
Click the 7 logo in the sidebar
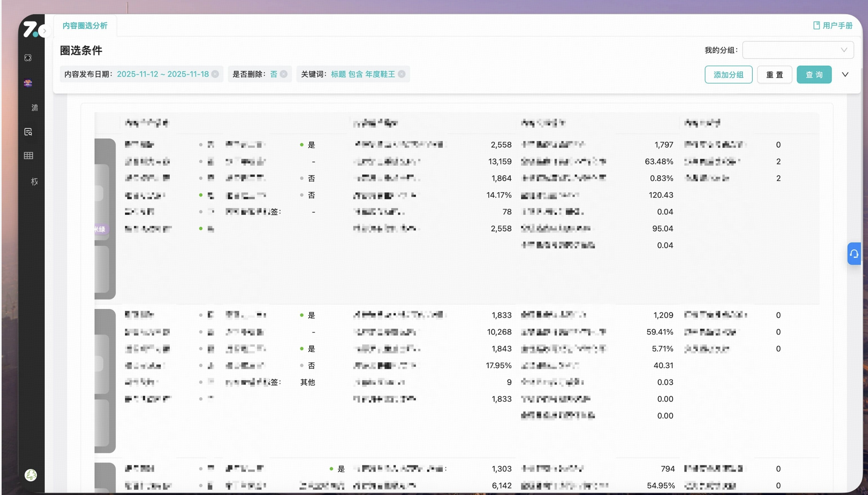pyautogui.click(x=30, y=29)
